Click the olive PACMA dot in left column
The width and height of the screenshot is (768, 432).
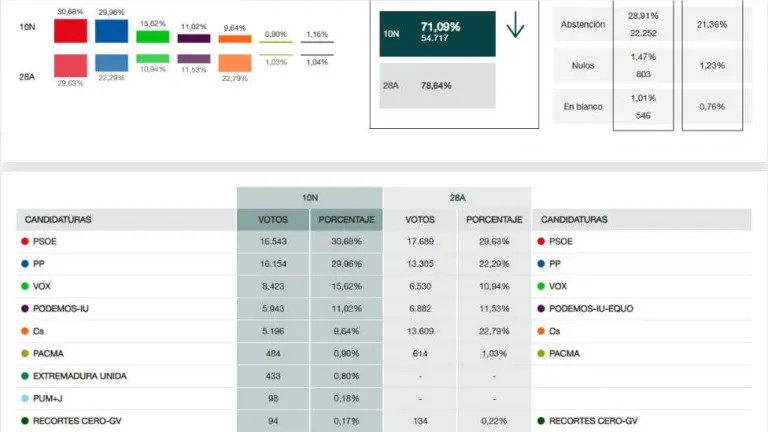click(x=24, y=353)
